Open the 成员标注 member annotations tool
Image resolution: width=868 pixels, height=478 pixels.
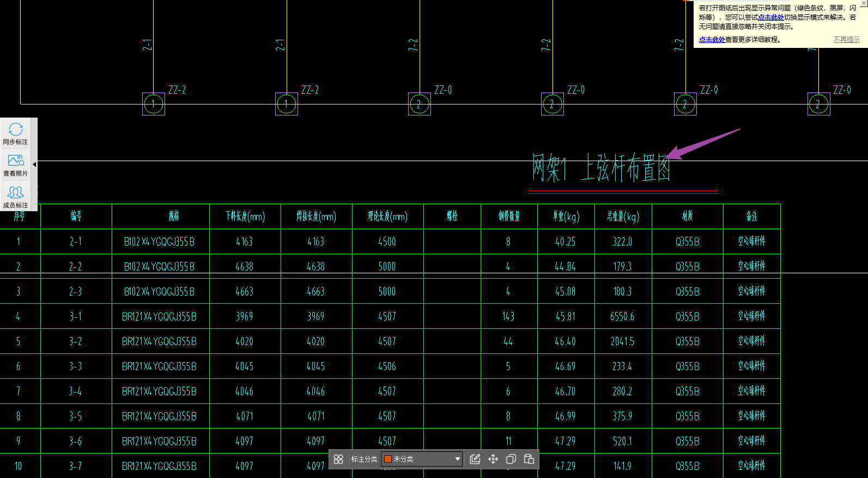[16, 197]
